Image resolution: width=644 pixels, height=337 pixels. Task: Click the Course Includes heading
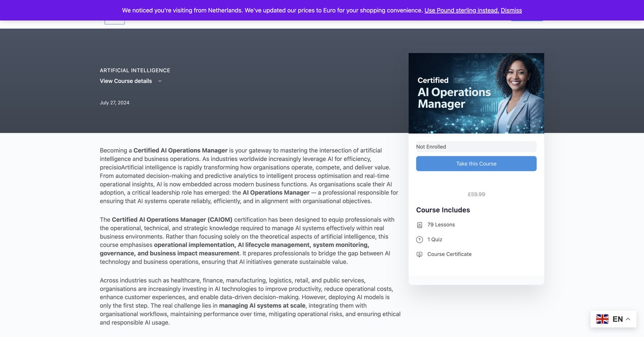click(x=443, y=210)
